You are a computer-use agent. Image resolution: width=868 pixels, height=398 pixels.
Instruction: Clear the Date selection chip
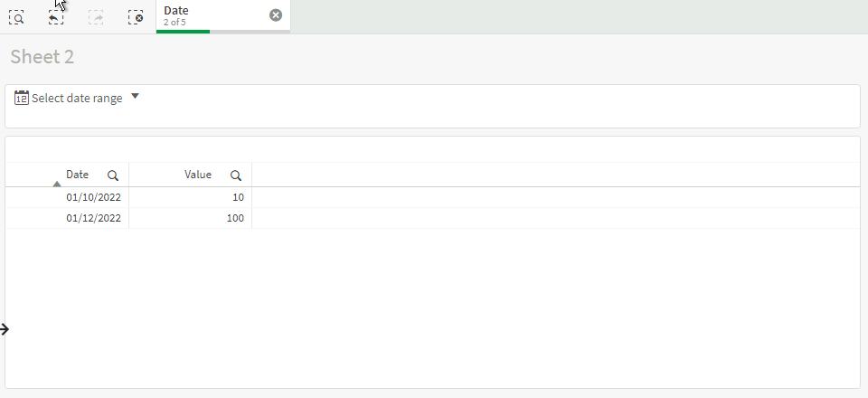point(276,15)
